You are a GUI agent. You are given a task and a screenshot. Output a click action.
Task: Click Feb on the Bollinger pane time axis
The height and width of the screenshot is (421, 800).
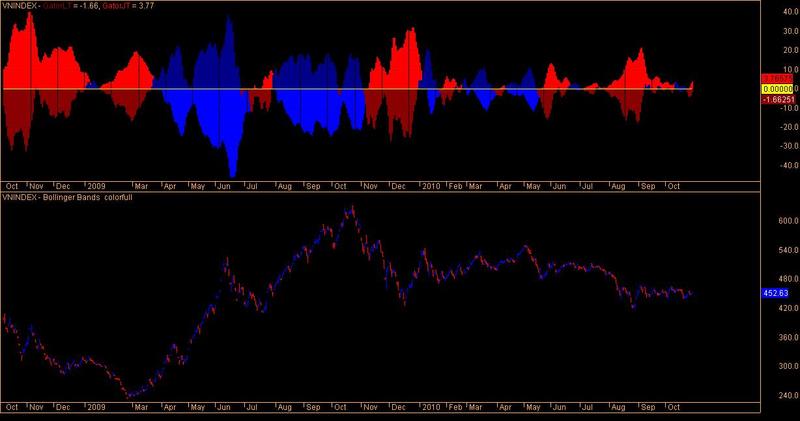click(x=455, y=407)
